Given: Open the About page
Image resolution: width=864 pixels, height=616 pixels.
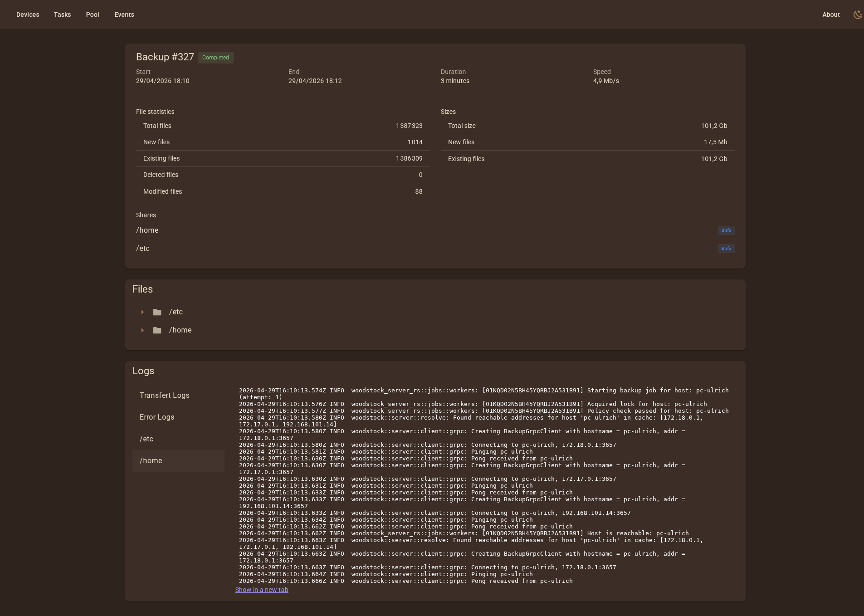Looking at the screenshot, I should tap(831, 14).
